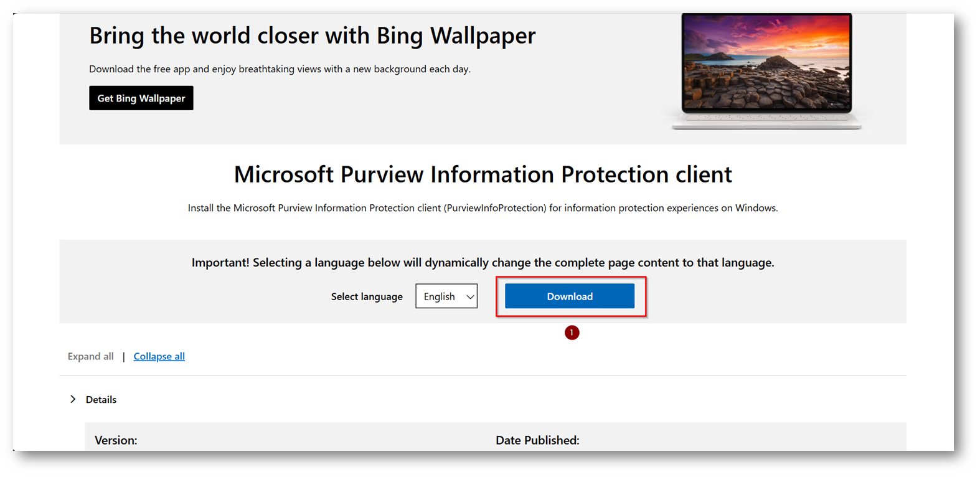Viewport: 980px width, 477px height.
Task: Click the Select language label
Action: point(367,296)
